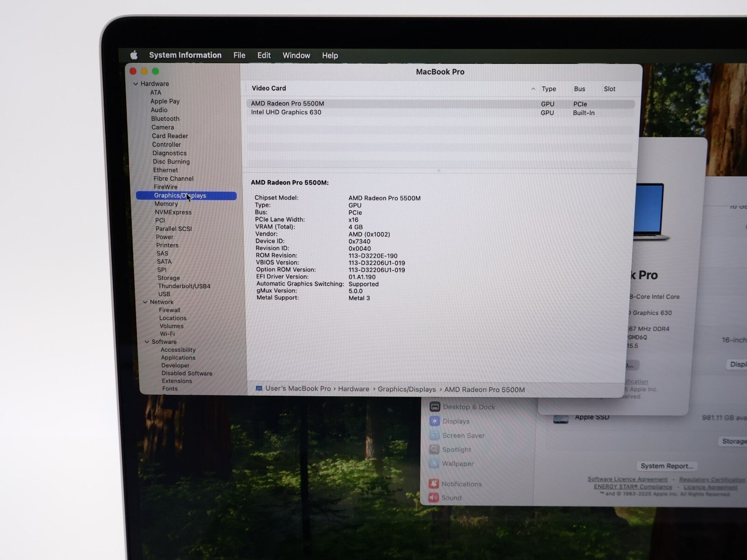The height and width of the screenshot is (560, 747).
Task: Select USB in the sidebar
Action: click(x=164, y=294)
